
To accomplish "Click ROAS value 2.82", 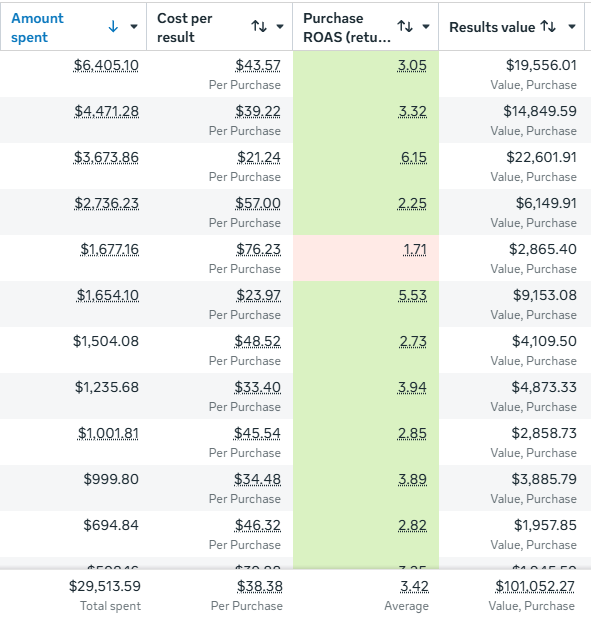I will tap(413, 525).
